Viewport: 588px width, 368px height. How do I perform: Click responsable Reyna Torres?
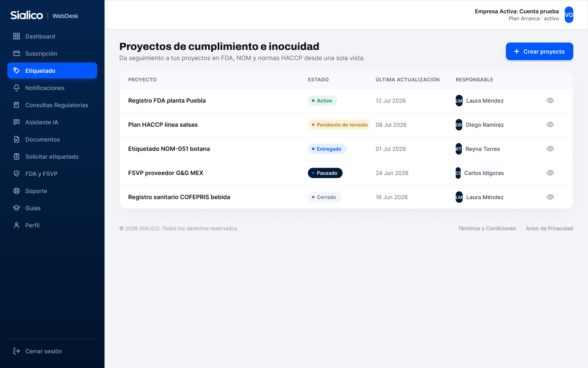pyautogui.click(x=483, y=149)
